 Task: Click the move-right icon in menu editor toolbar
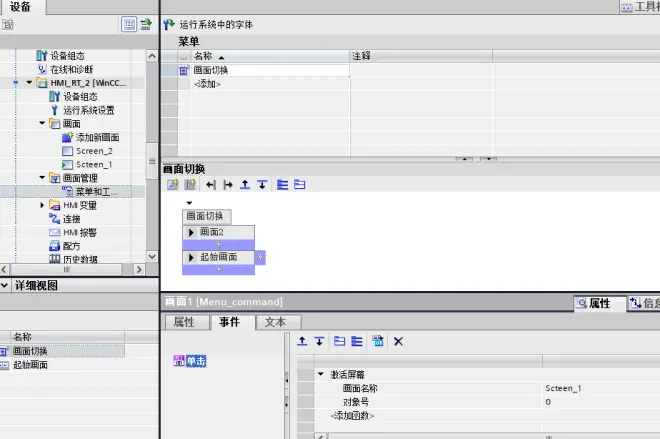click(x=228, y=185)
